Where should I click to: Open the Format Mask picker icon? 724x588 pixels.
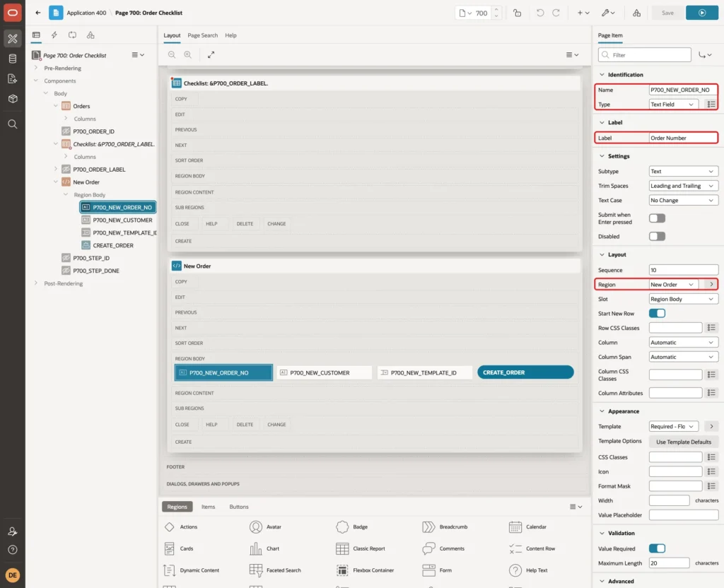point(711,486)
